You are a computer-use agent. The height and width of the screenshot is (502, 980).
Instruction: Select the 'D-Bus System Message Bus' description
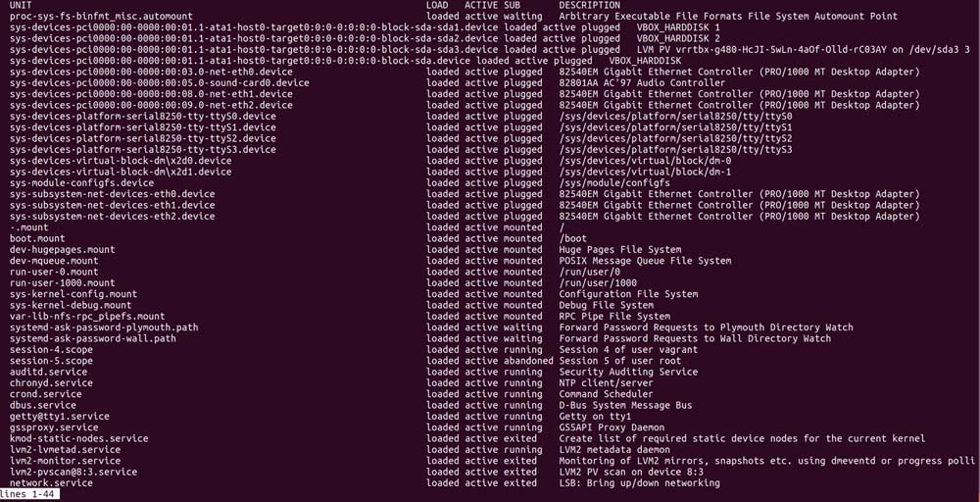pos(625,405)
